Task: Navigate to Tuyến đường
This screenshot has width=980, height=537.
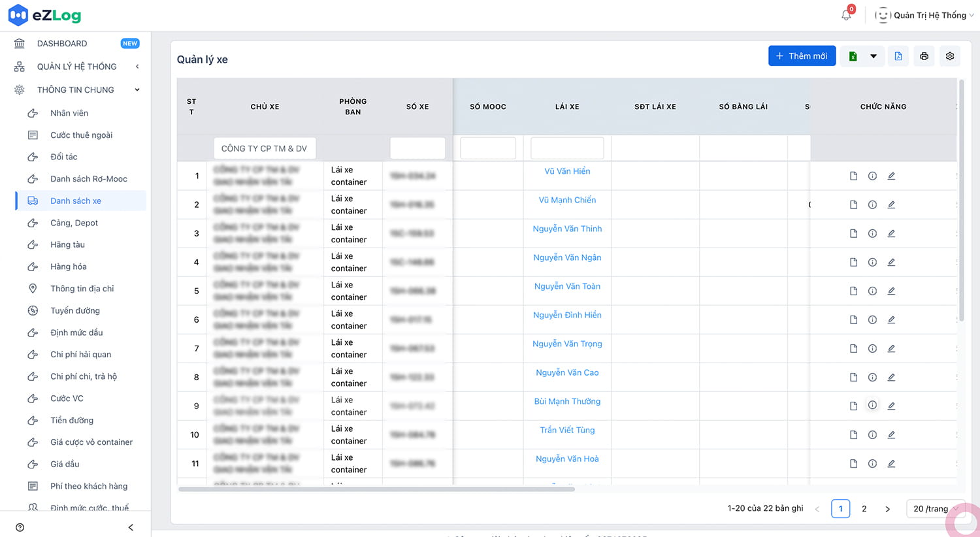Action: 75,311
